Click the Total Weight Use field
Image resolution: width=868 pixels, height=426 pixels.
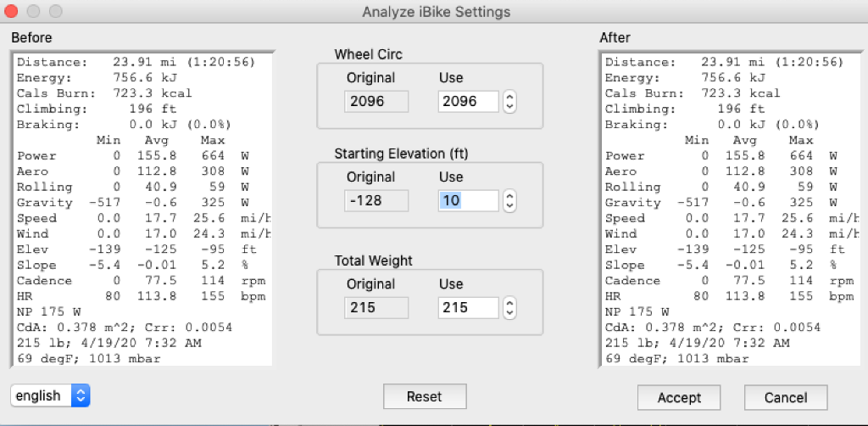tap(468, 307)
